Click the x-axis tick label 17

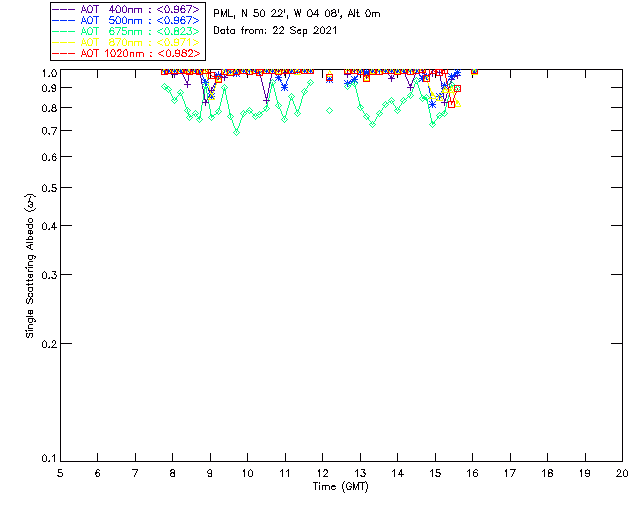click(x=510, y=473)
